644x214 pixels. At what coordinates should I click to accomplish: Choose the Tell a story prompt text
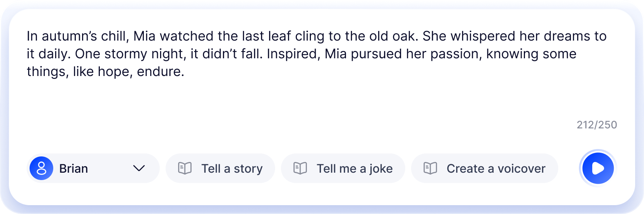point(232,169)
